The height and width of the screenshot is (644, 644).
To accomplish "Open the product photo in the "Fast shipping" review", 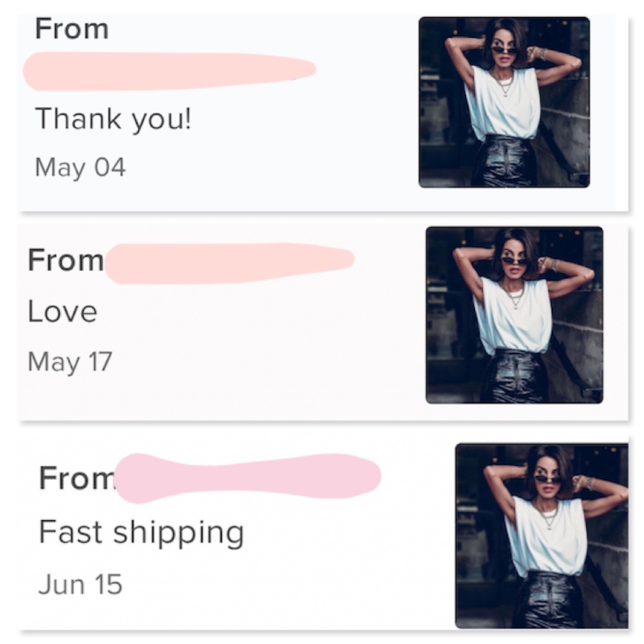I will 541,535.
